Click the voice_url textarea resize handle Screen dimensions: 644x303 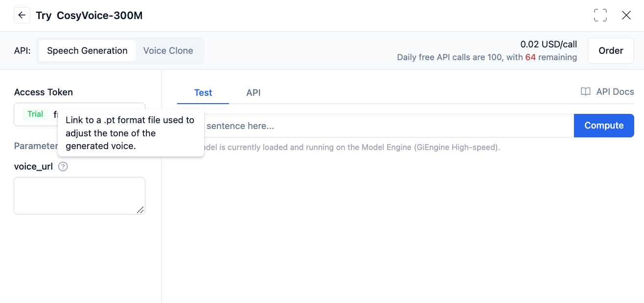[140, 210]
